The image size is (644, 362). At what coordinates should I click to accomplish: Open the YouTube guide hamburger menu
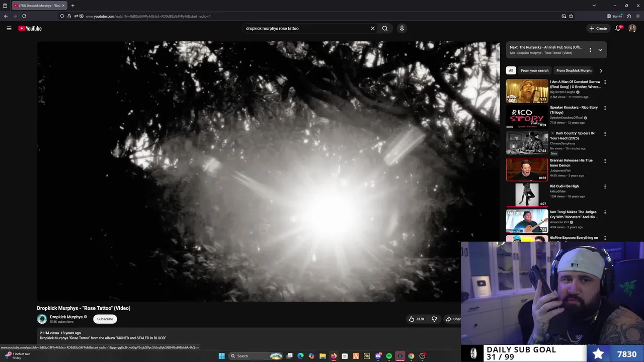click(x=9, y=28)
